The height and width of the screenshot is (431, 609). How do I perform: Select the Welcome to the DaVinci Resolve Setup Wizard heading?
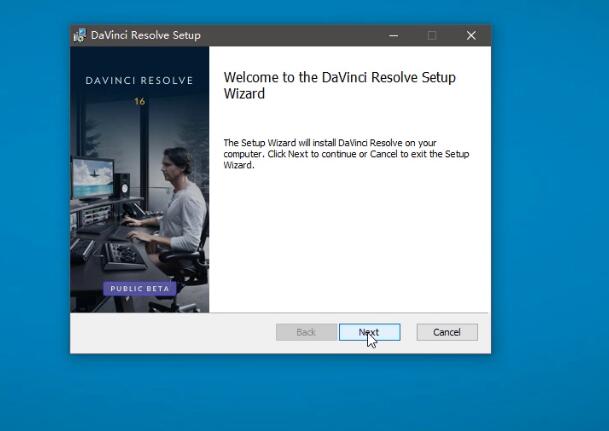point(339,85)
